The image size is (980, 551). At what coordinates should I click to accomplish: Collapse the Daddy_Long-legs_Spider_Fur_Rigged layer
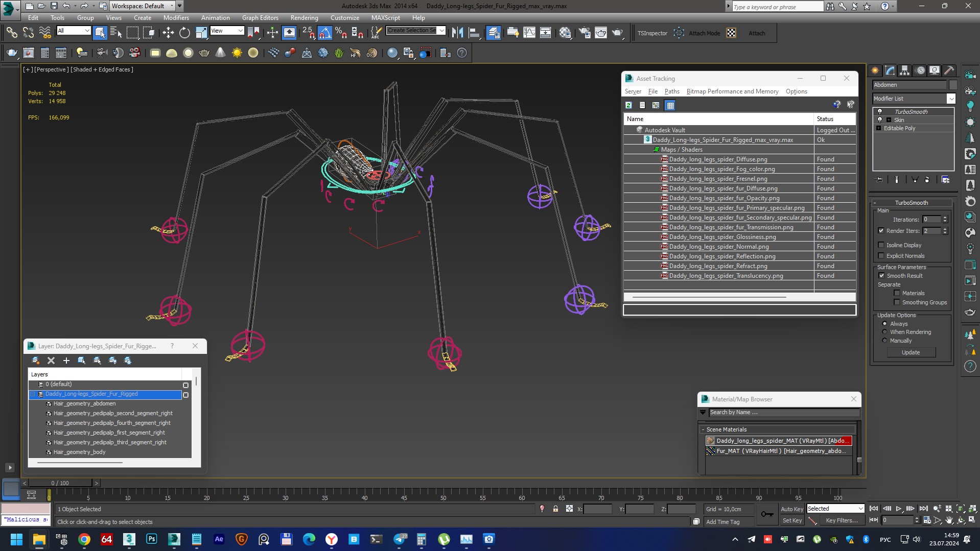point(33,394)
